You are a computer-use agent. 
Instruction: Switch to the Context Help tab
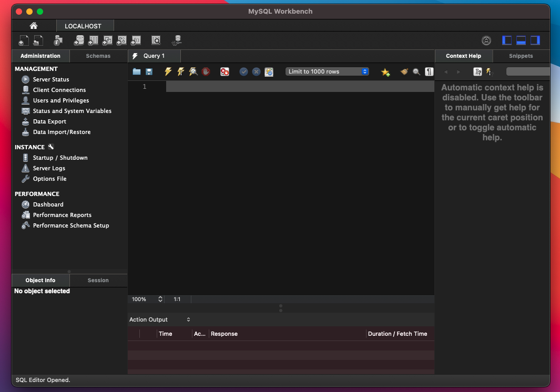[464, 56]
